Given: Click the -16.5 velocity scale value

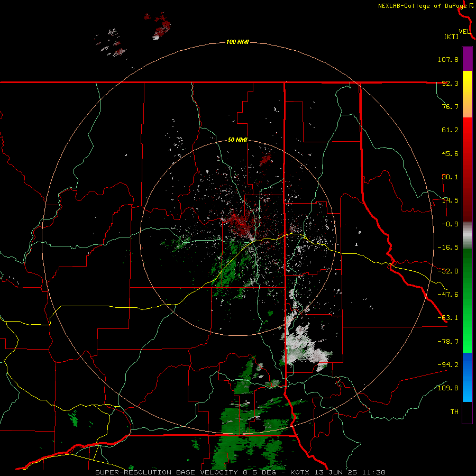Looking at the screenshot, I should [448, 248].
